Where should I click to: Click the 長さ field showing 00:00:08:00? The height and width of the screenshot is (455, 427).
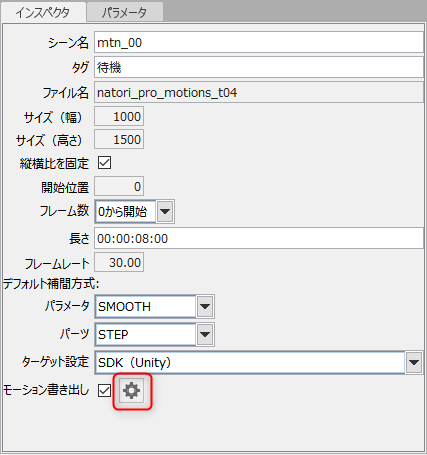259,238
